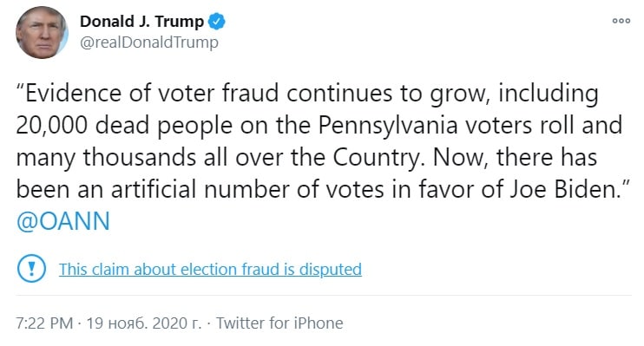Open Donald J. Trump's profile picture
This screenshot has height=346, width=644.
click(42, 32)
